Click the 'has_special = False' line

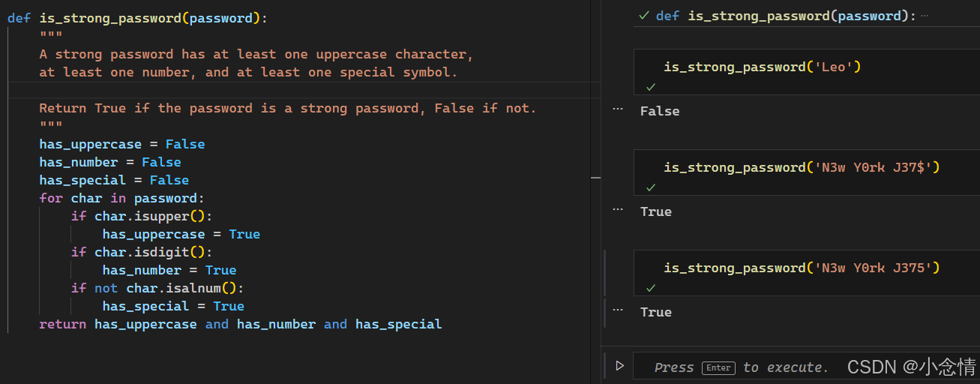114,180
